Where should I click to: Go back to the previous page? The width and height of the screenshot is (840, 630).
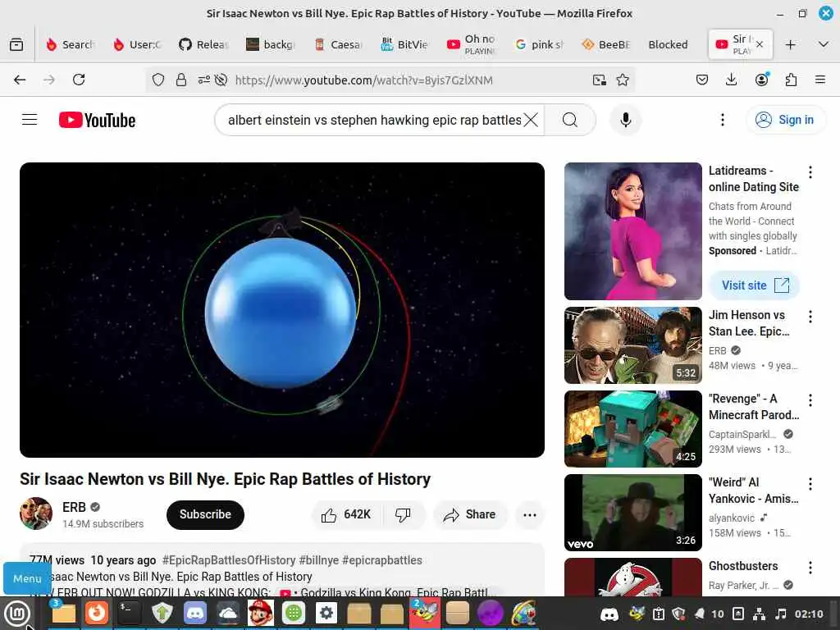click(x=20, y=80)
